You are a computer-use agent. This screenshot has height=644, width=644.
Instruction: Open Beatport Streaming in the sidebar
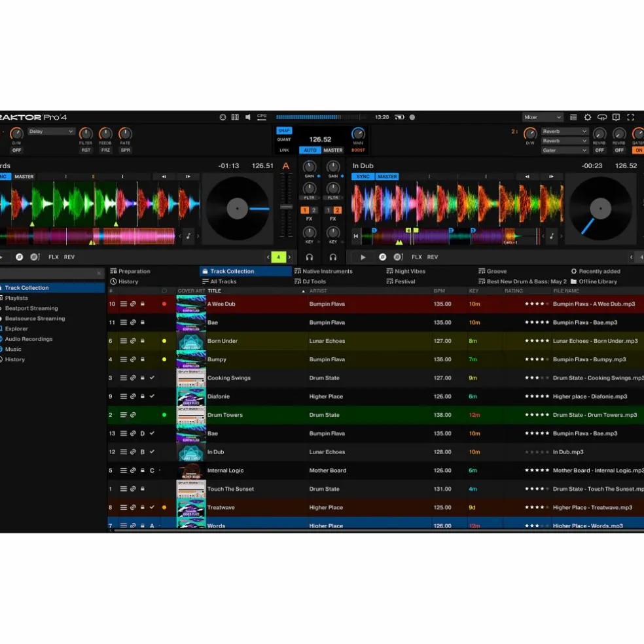(31, 308)
